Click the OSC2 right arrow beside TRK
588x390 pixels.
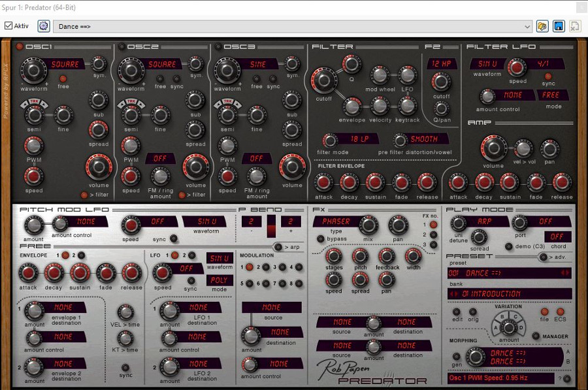[x=141, y=105]
